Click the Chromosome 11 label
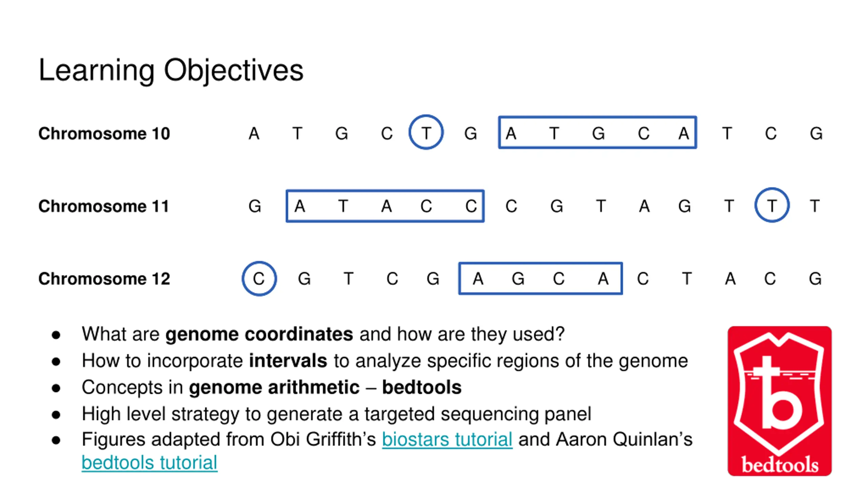Image resolution: width=868 pixels, height=488 pixels. (x=103, y=206)
